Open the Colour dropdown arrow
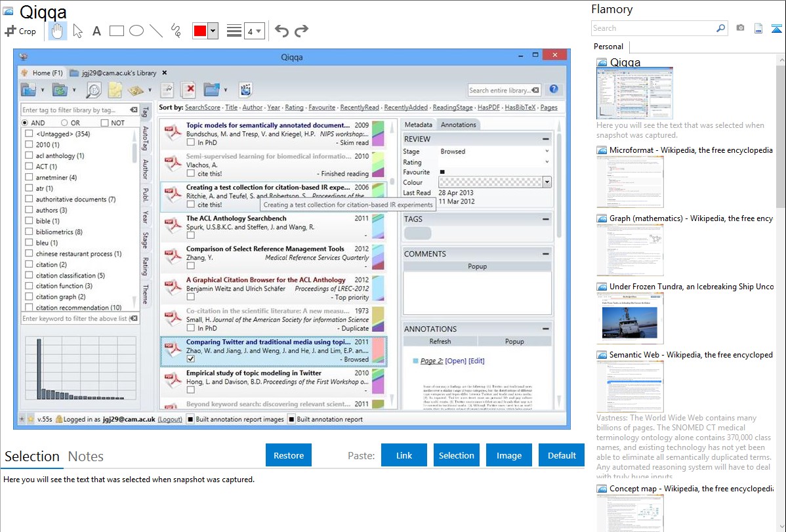The width and height of the screenshot is (786, 532). (x=547, y=182)
